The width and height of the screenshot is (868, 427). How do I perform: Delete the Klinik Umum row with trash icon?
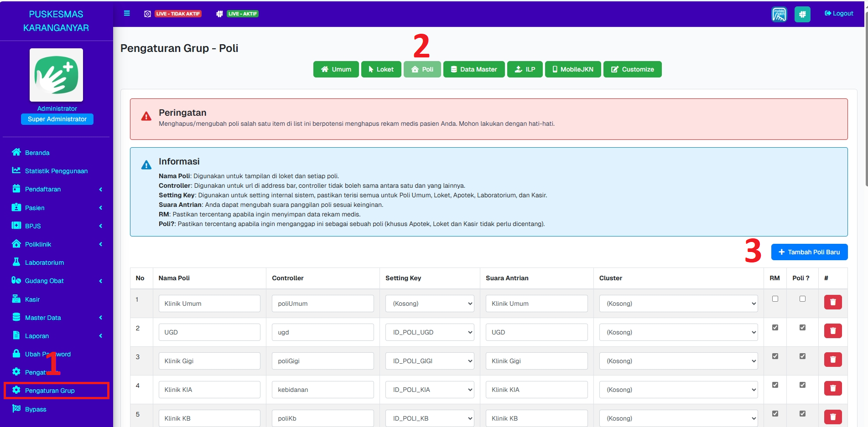pos(832,302)
